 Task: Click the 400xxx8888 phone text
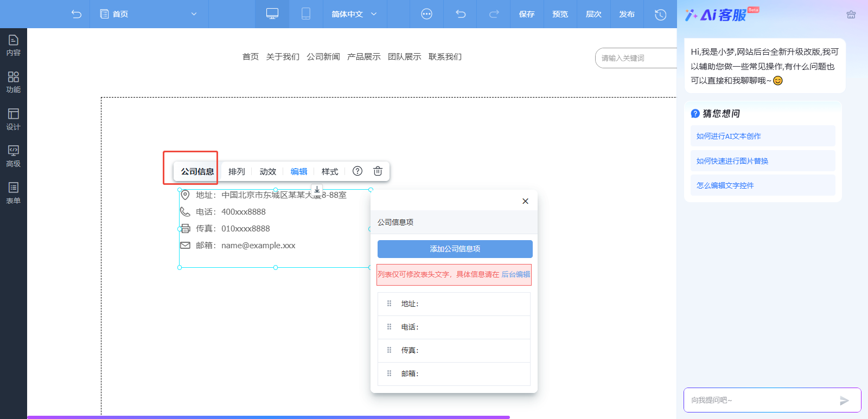(x=244, y=212)
